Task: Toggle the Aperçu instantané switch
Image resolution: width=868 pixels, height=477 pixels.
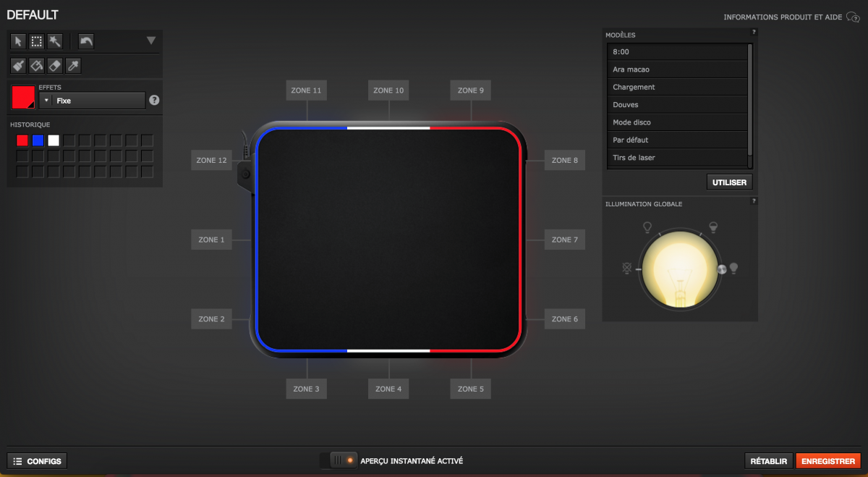Action: 339,460
